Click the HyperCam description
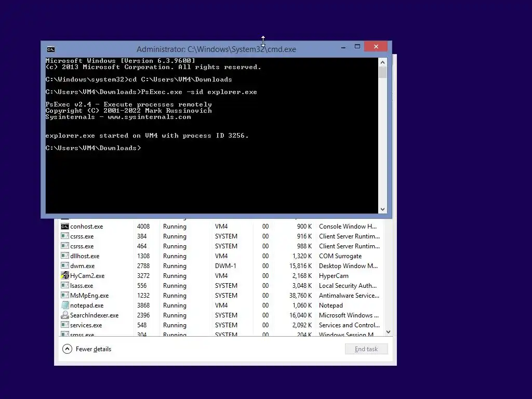Image resolution: width=532 pixels, height=399 pixels. click(334, 275)
